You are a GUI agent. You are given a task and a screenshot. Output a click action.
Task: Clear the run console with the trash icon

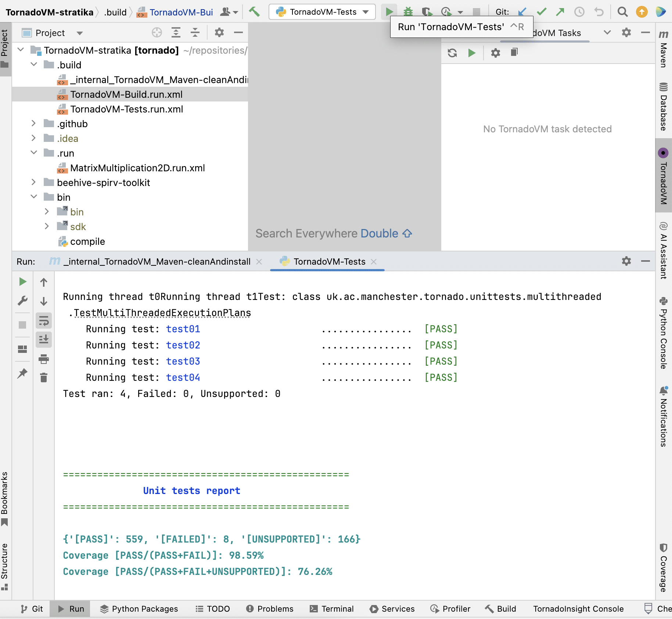click(x=44, y=378)
